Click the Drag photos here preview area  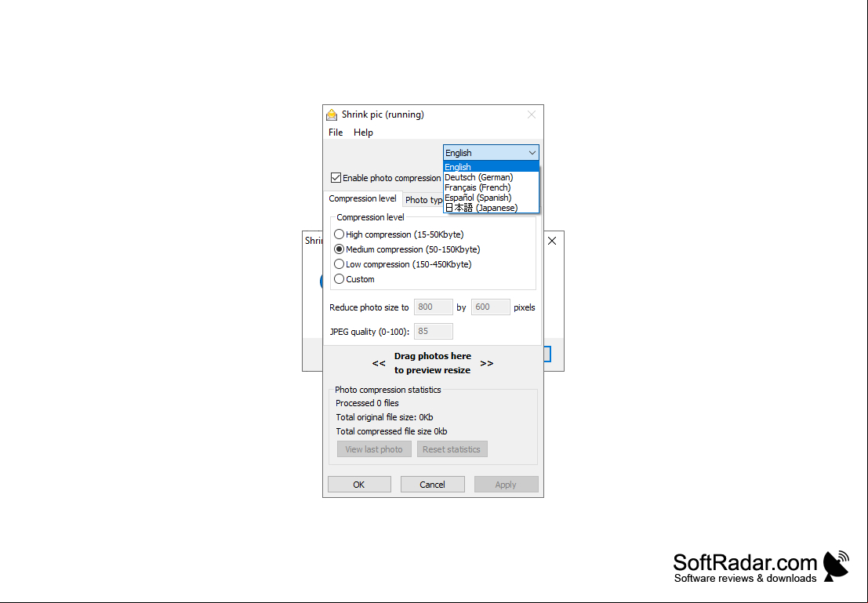432,363
